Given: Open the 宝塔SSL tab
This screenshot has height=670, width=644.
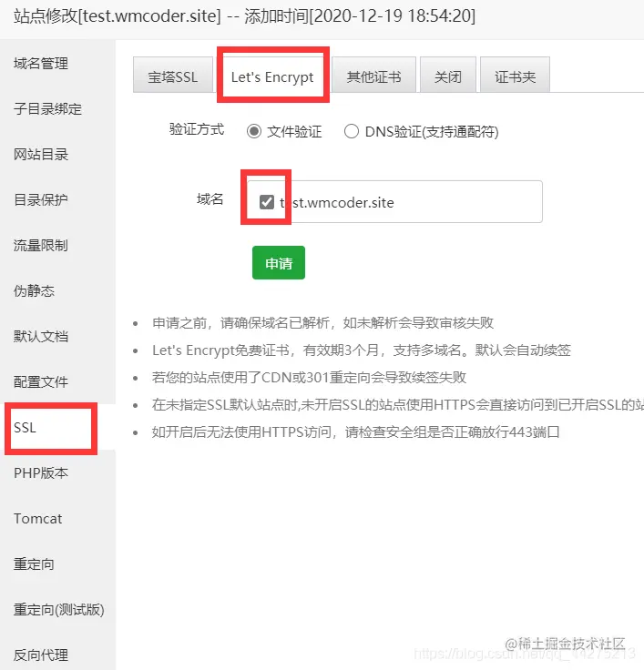Looking at the screenshot, I should (173, 75).
